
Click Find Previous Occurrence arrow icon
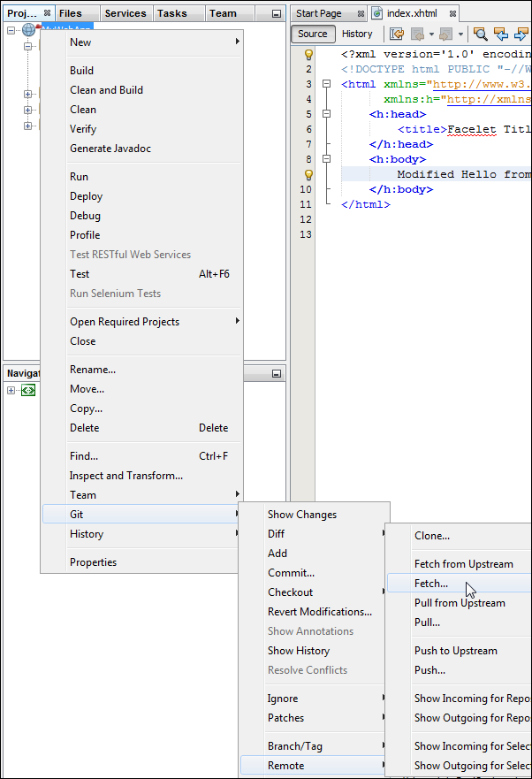pos(501,34)
